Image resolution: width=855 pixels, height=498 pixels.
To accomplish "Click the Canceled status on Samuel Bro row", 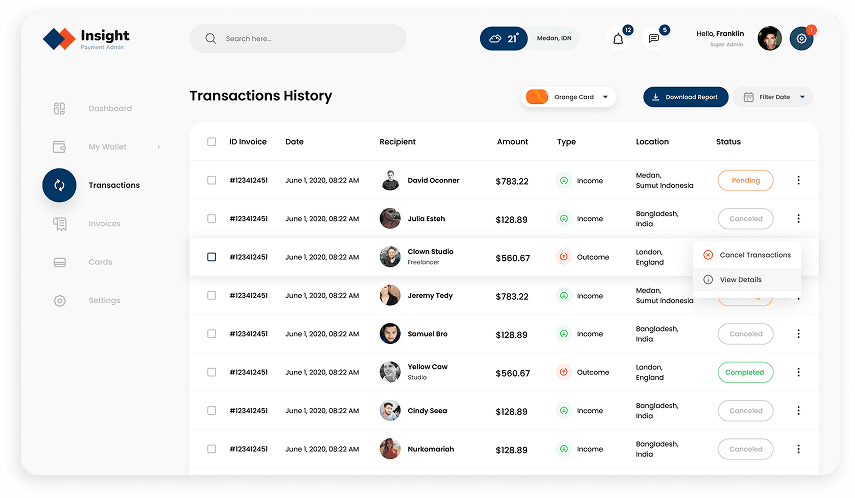I will point(745,334).
